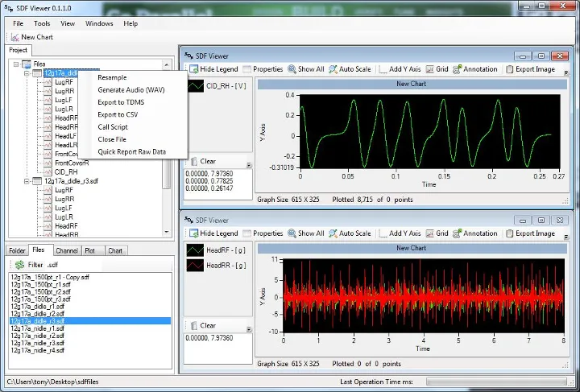The width and height of the screenshot is (580, 392).
Task: Collapse the root Files tree node
Action: pos(15,64)
